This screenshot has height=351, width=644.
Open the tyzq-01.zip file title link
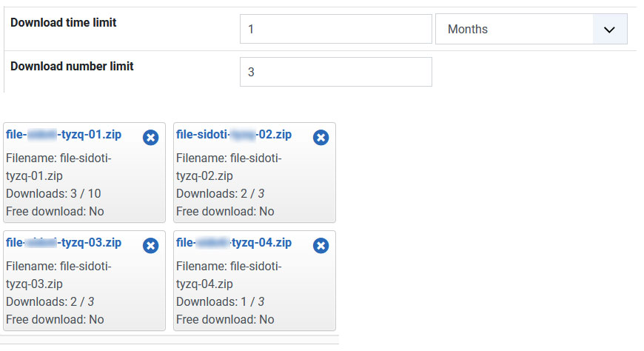(x=64, y=135)
